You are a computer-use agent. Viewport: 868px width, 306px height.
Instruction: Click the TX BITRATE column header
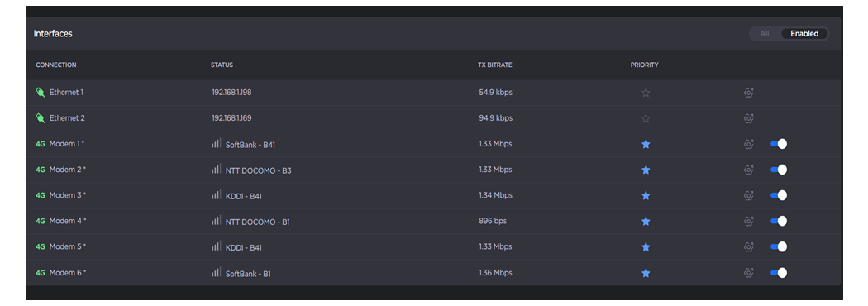(495, 65)
